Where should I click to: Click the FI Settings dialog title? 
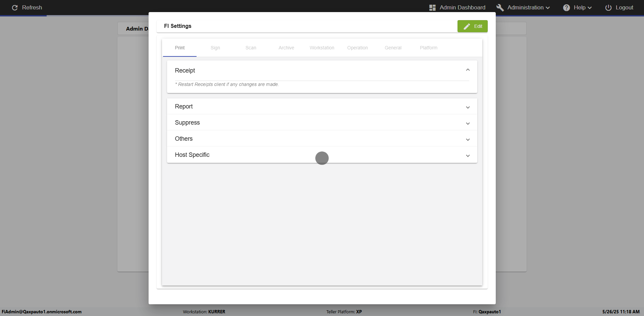pos(178,26)
